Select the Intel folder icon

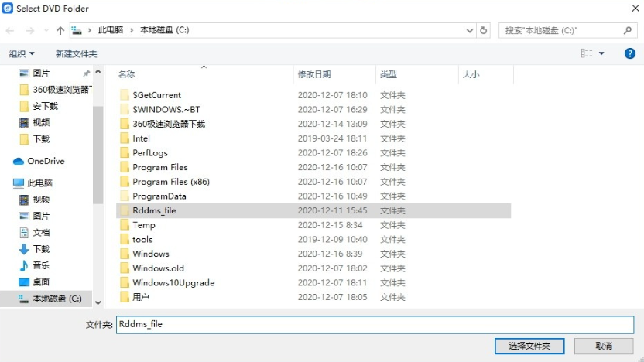click(125, 138)
